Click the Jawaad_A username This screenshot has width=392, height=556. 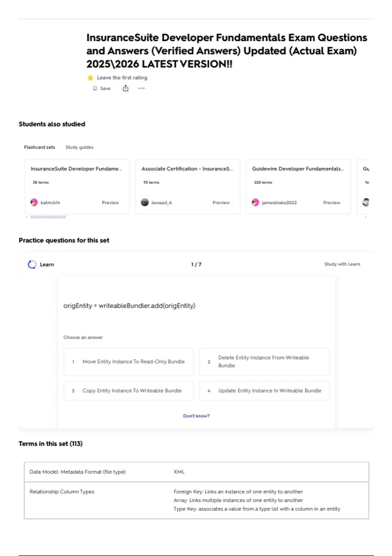pyautogui.click(x=161, y=203)
